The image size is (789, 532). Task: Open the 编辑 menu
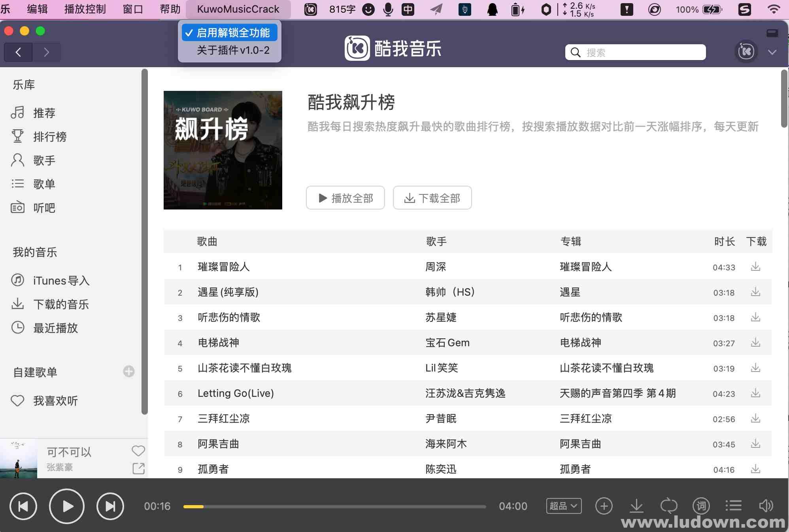[38, 9]
